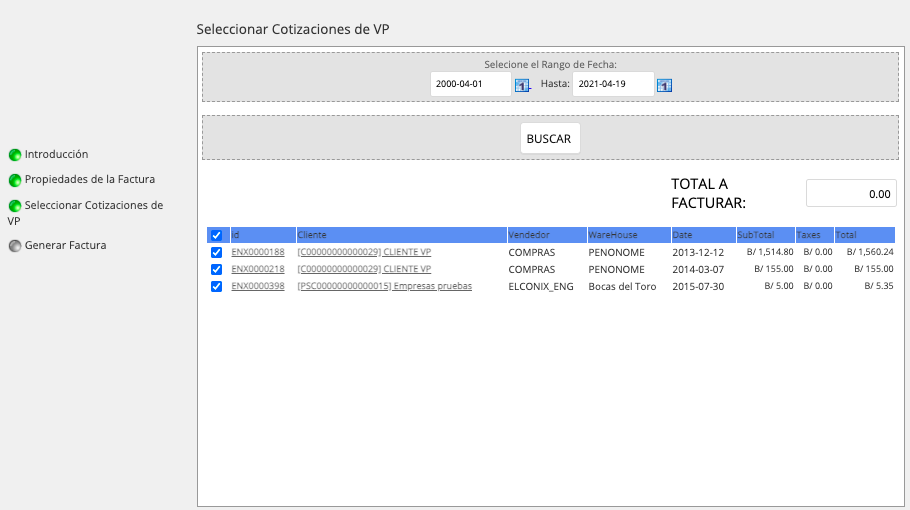Open the Empresas pruebas client link

coord(384,286)
